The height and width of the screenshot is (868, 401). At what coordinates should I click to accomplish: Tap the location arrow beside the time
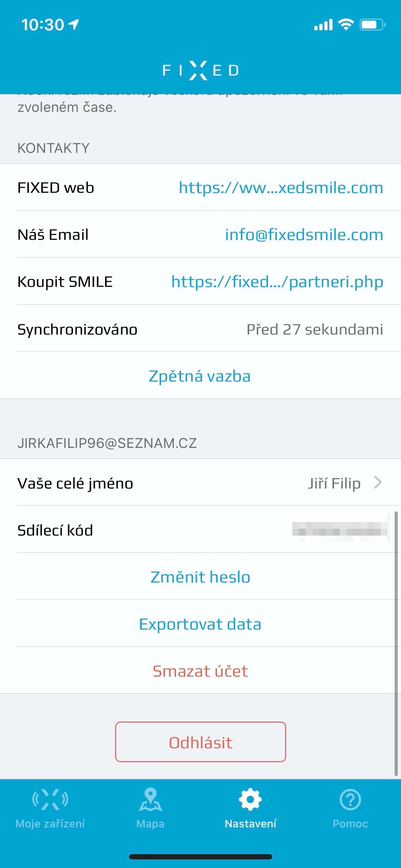74,25
